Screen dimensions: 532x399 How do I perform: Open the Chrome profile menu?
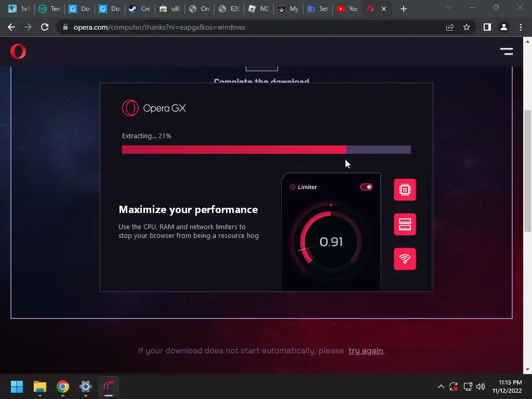[504, 27]
